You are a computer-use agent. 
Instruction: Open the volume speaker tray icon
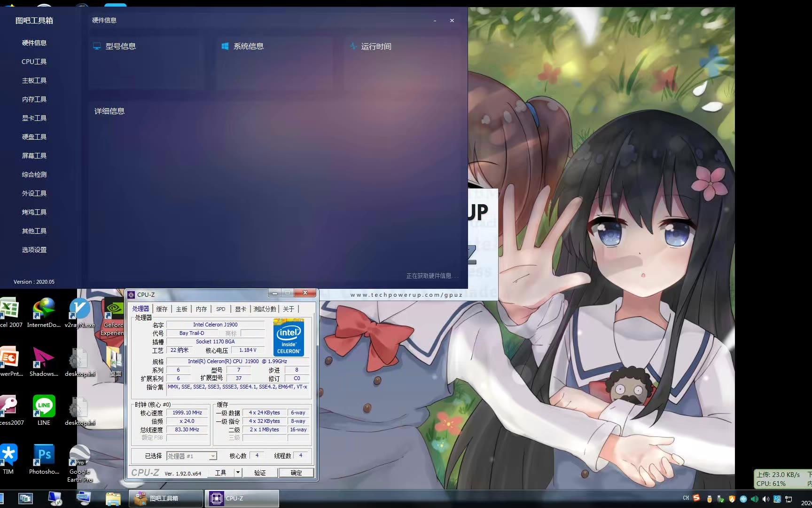(766, 499)
